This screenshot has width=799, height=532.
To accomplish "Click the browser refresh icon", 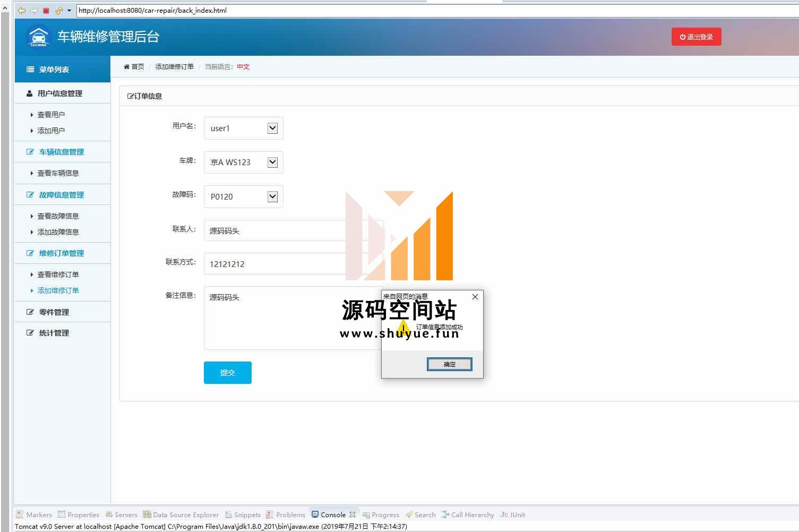I will pos(58,11).
